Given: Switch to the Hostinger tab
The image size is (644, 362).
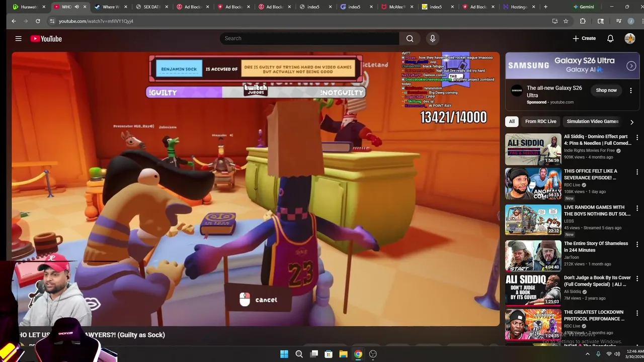Looking at the screenshot, I should click(516, 7).
